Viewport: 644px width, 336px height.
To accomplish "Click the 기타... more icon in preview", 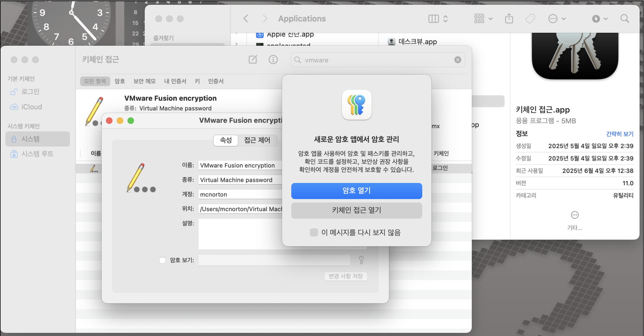I will click(574, 215).
